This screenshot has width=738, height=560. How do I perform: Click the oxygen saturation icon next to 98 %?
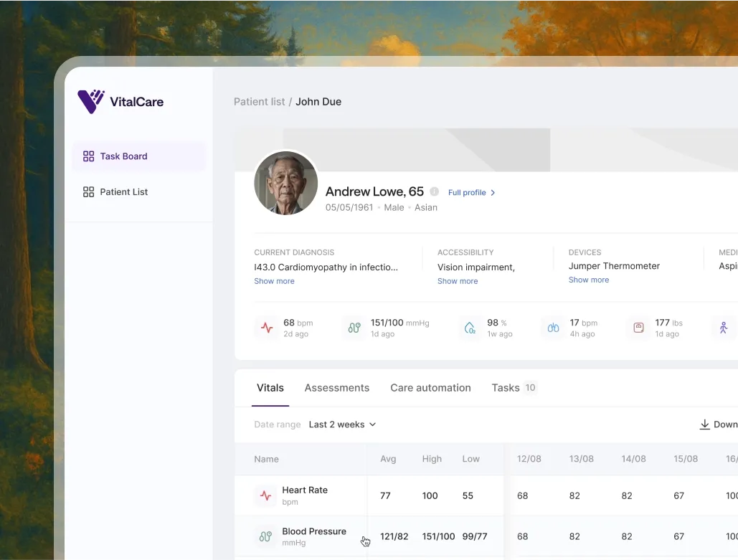(470, 328)
